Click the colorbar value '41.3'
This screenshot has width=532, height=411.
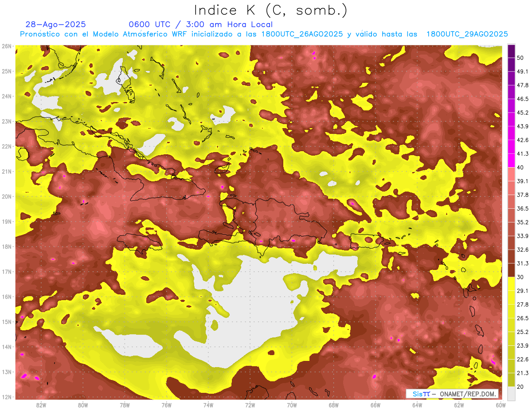(522, 154)
